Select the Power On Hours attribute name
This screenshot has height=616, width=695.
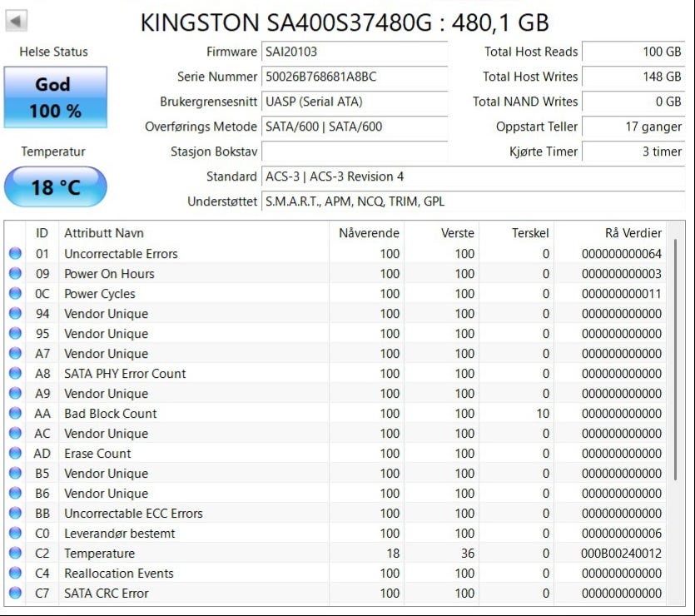(110, 274)
